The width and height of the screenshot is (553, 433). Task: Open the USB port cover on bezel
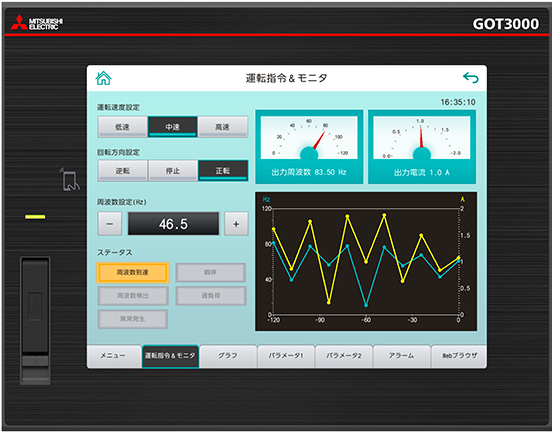click(x=35, y=320)
